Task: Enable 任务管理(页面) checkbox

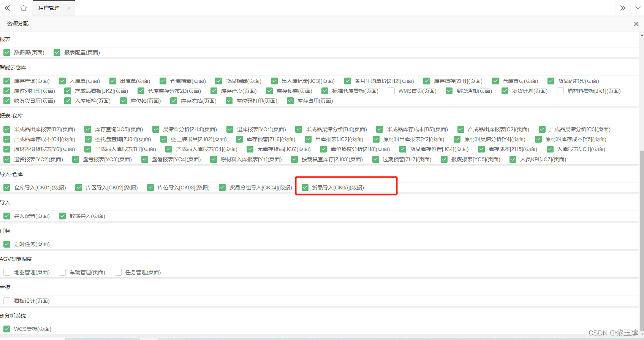Action: 118,272
